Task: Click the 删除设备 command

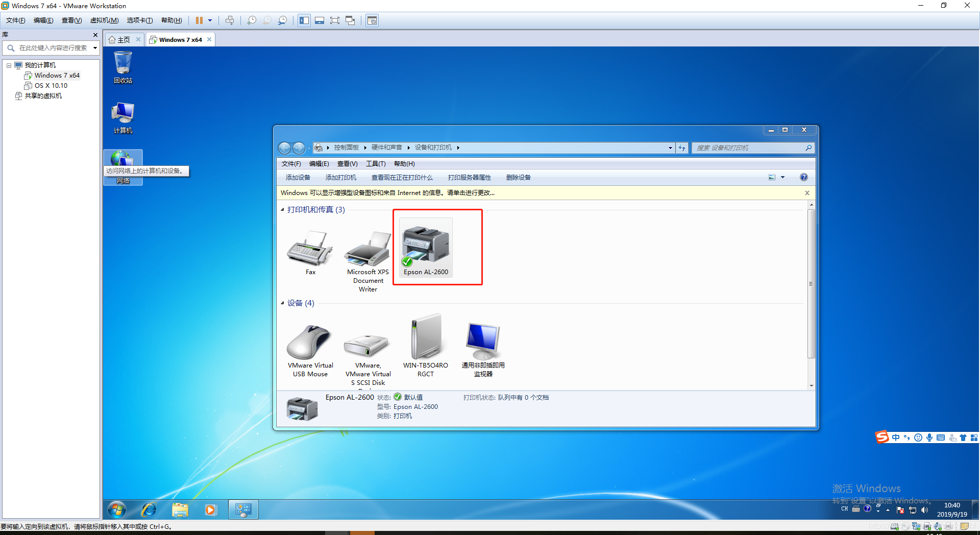Action: click(519, 178)
